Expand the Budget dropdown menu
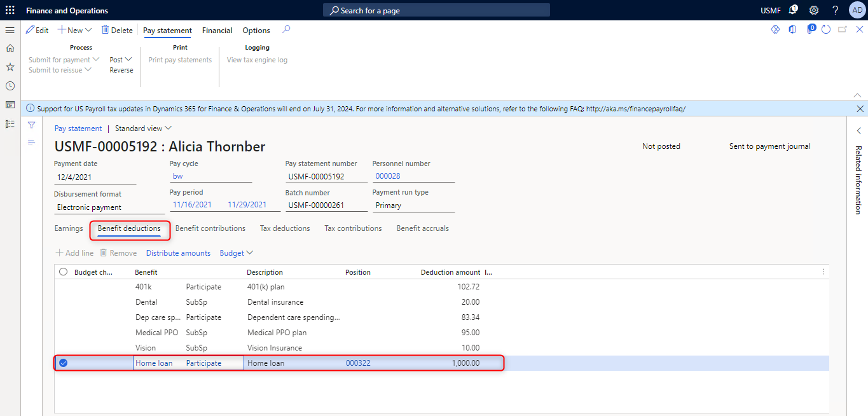The image size is (868, 416). pos(236,253)
